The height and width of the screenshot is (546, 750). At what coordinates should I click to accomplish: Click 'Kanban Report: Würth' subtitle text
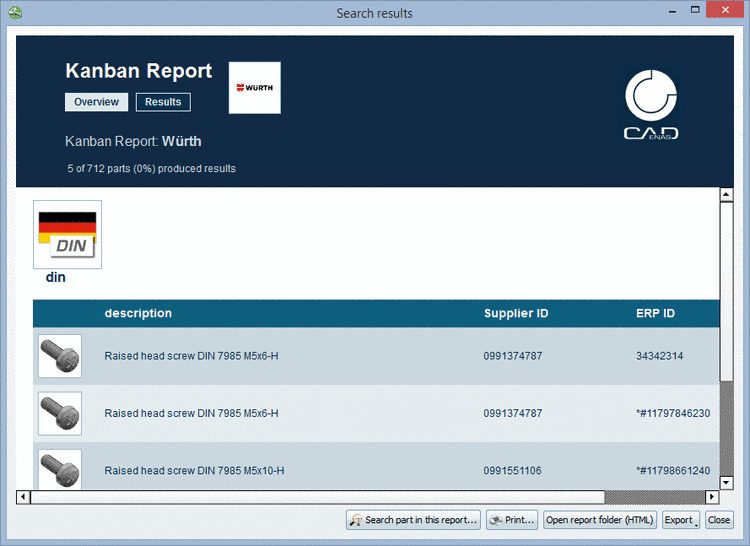[x=133, y=141]
